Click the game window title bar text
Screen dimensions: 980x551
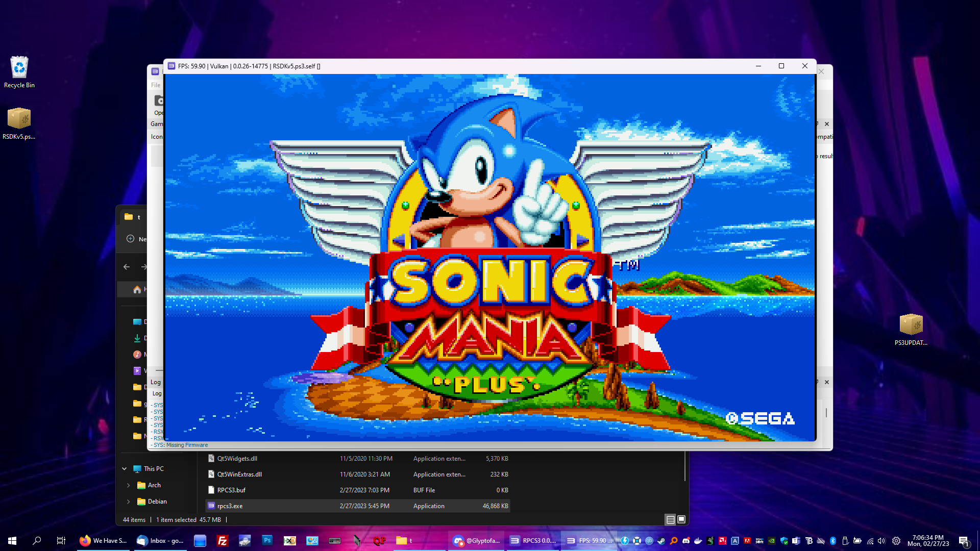[249, 66]
